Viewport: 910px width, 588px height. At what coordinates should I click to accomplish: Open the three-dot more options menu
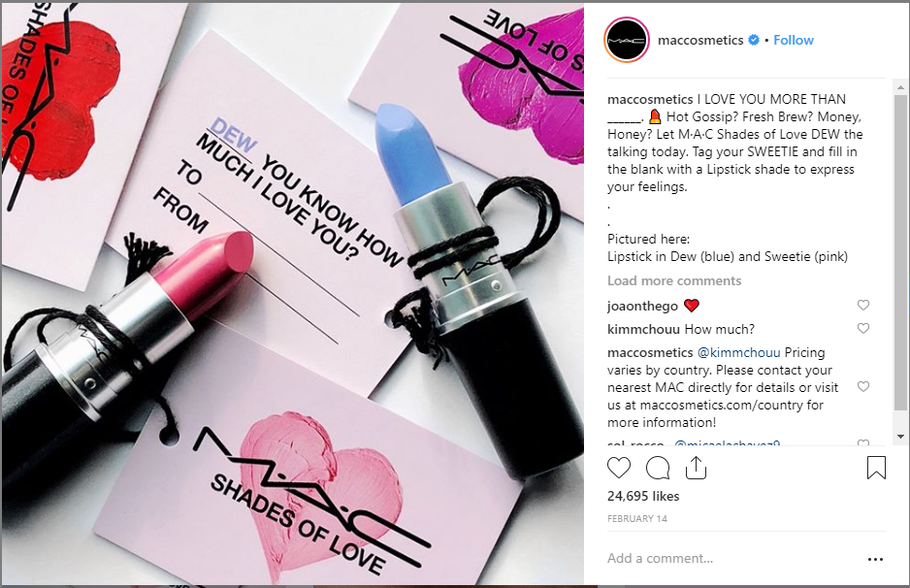tap(875, 560)
